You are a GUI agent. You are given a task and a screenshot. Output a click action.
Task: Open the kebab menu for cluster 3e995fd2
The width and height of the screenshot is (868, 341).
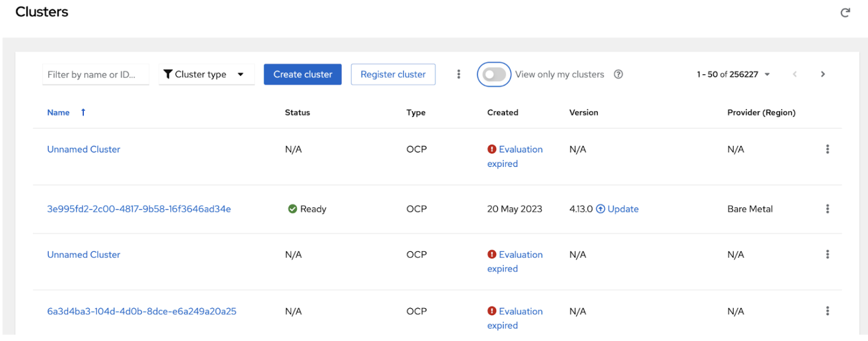point(828,209)
